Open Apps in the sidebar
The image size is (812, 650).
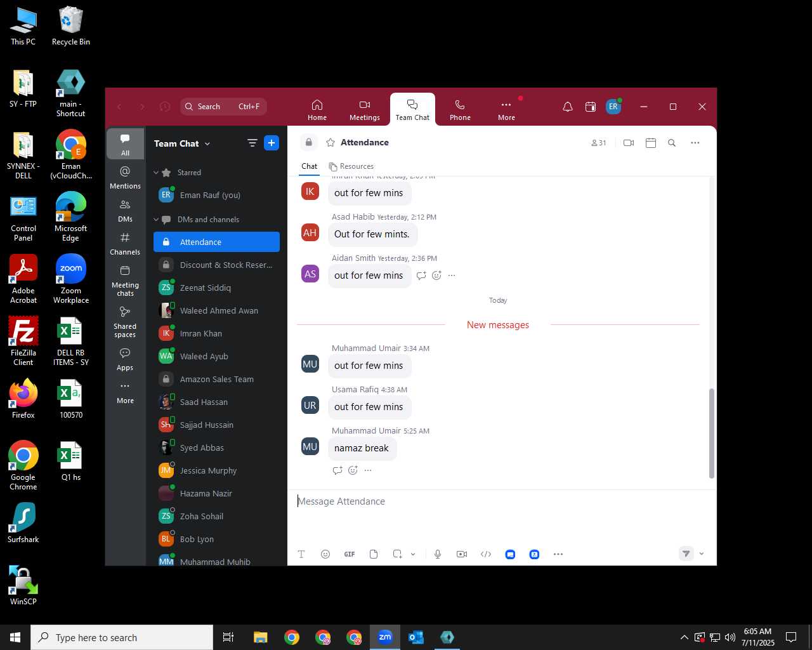[x=125, y=359]
